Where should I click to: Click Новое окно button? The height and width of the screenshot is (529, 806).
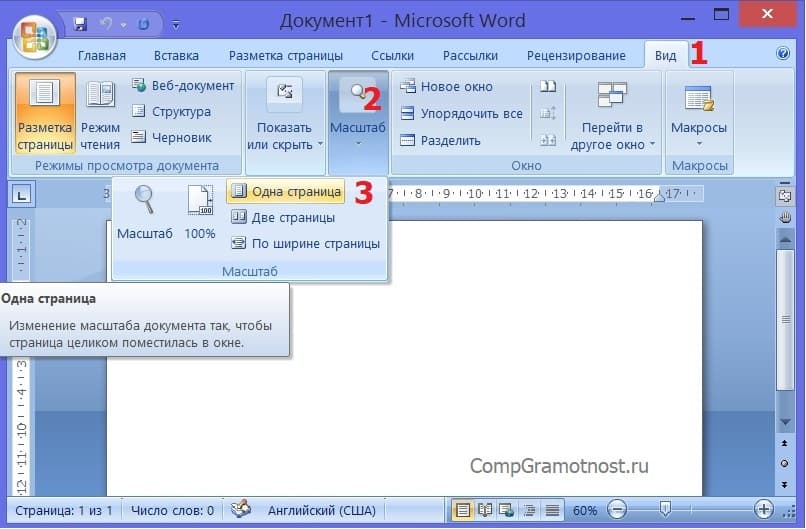(x=446, y=86)
